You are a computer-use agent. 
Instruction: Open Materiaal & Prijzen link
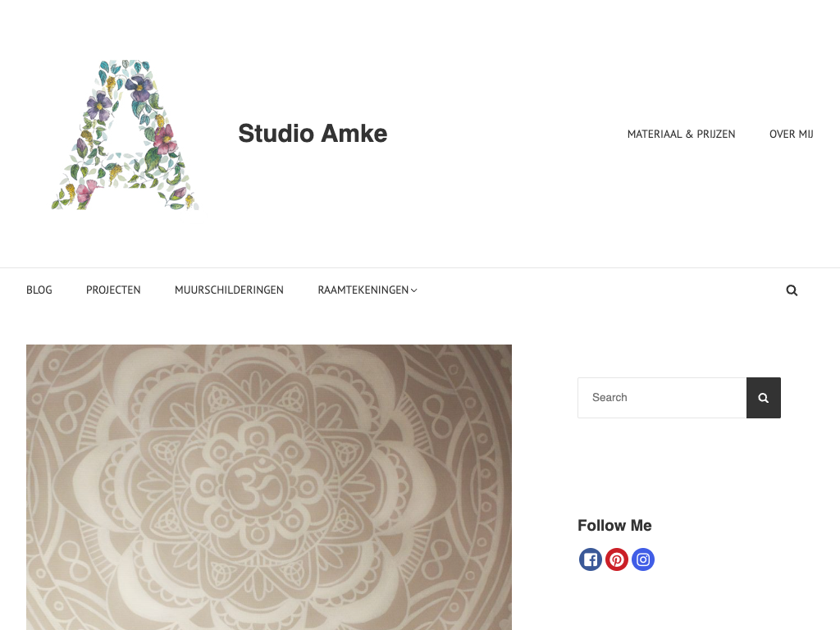(681, 134)
